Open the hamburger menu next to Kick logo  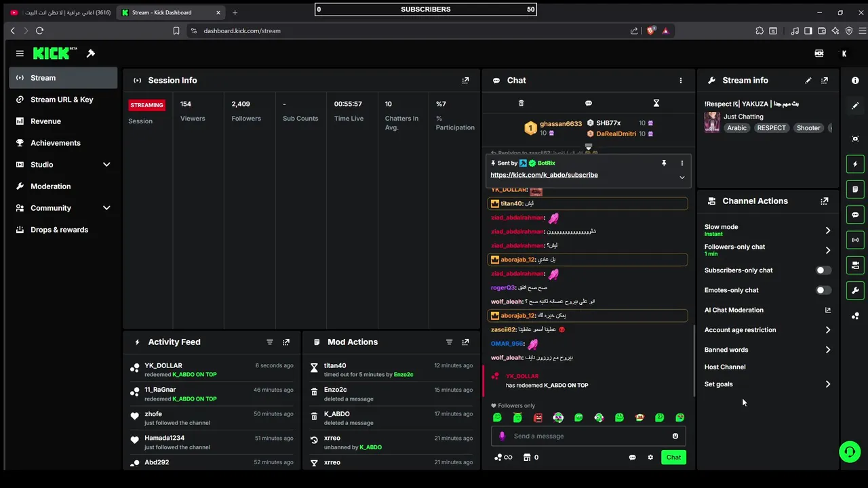click(x=20, y=54)
